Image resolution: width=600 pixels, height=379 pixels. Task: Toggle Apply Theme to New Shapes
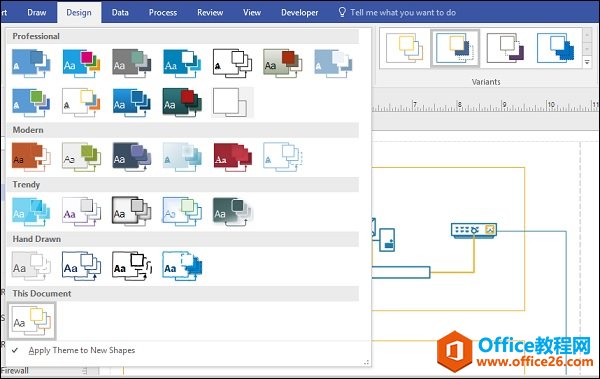(x=82, y=350)
